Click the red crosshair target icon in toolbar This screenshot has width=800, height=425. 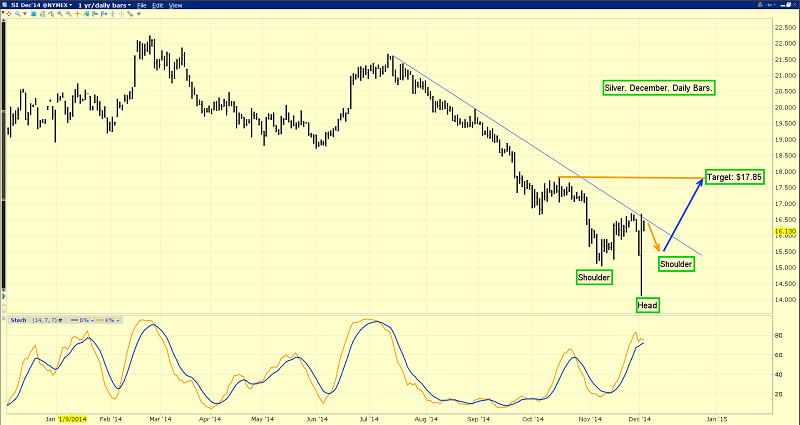(9, 14)
